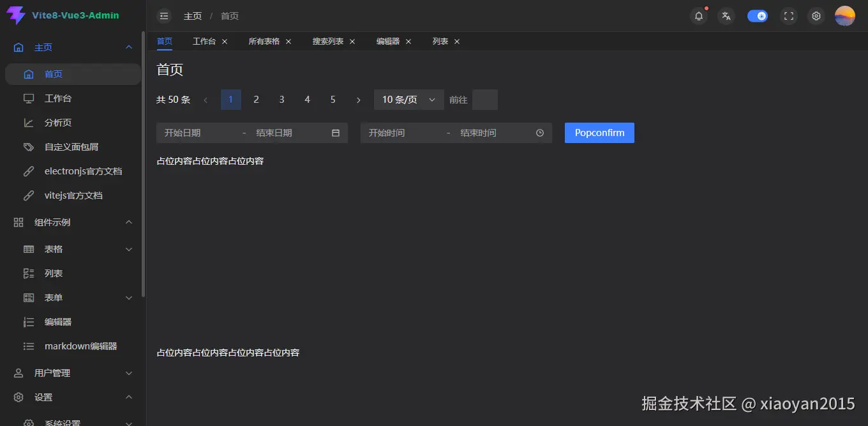Click the 结束时间 end time field

point(493,133)
